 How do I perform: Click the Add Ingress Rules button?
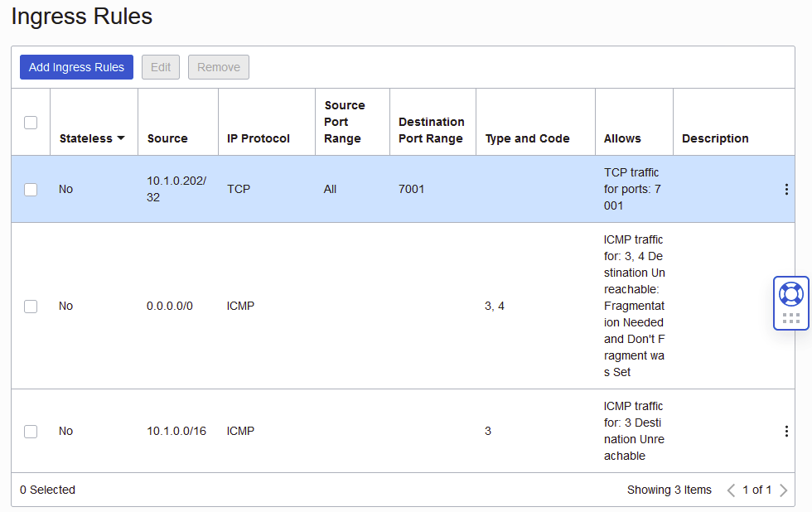point(76,67)
